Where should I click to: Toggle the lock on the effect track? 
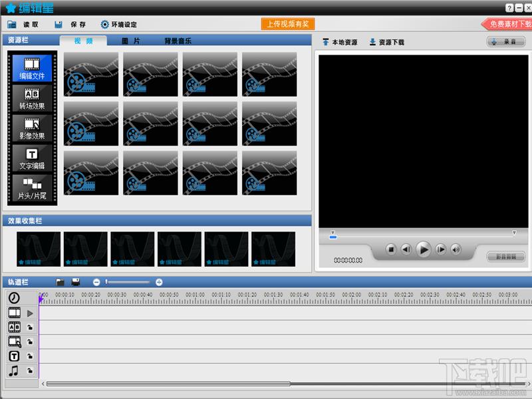pos(30,342)
